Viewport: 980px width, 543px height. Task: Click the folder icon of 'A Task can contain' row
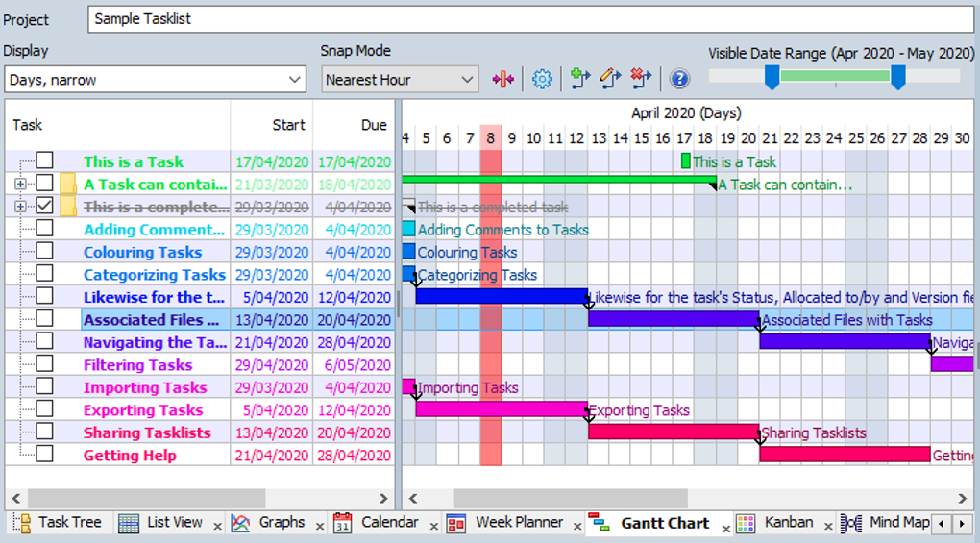[x=68, y=185]
